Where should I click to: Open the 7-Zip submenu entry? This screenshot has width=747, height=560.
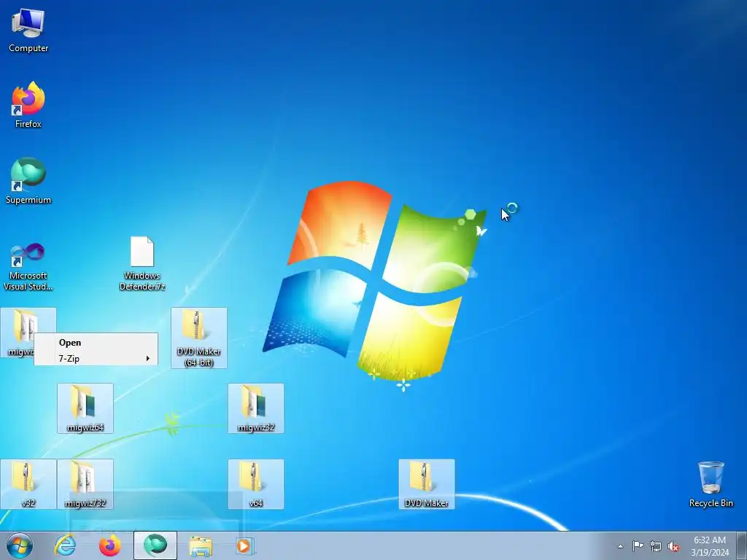tap(96, 358)
